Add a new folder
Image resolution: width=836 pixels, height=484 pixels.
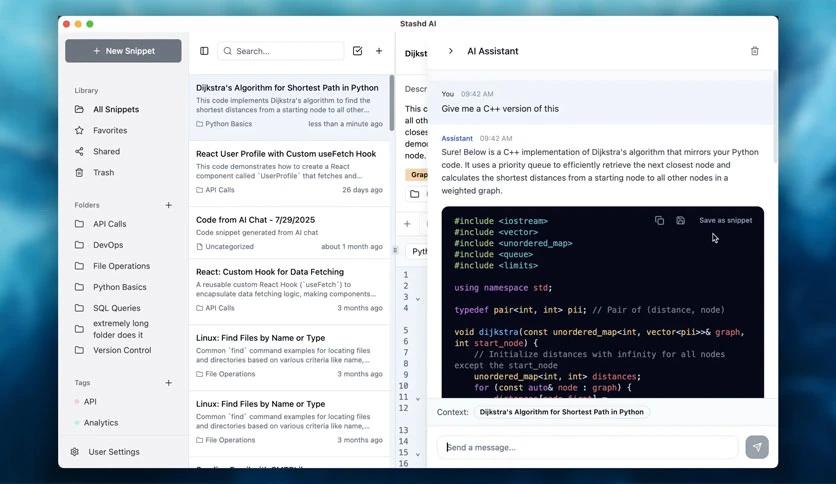click(168, 205)
